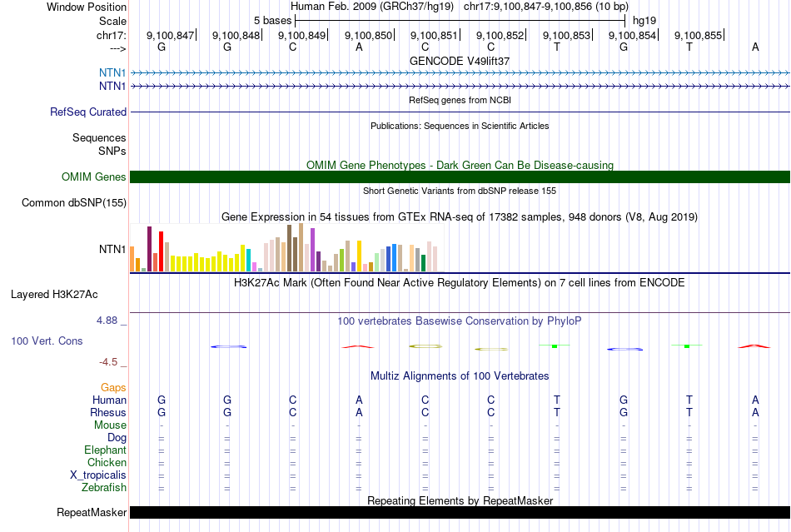Click the ---> sequence direction label
This screenshot has height=532, width=791.
117,48
